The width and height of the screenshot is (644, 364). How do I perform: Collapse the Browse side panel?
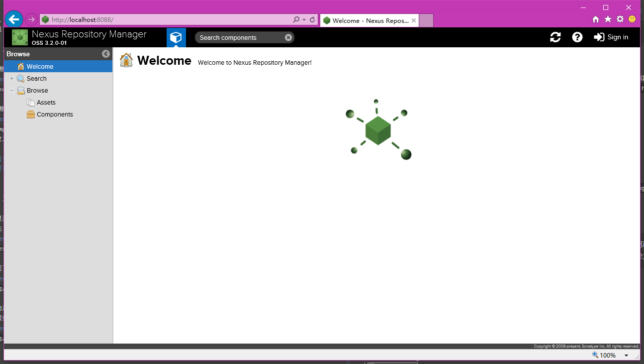105,54
